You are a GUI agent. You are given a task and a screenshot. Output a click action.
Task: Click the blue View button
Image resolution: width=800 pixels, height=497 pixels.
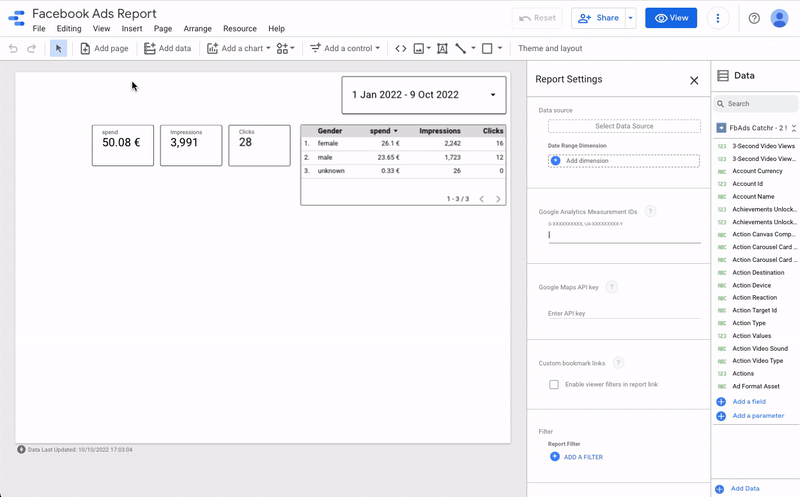(671, 18)
